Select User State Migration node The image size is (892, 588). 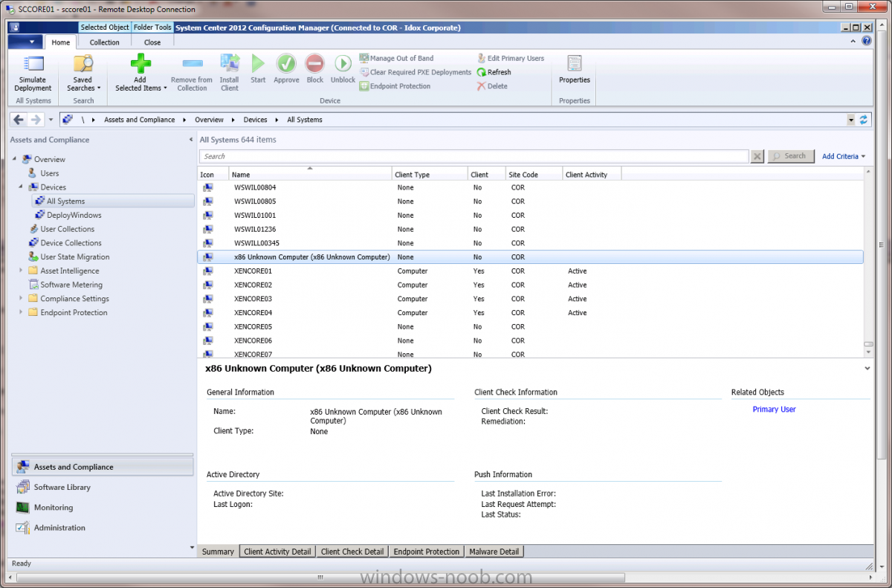tap(75, 257)
